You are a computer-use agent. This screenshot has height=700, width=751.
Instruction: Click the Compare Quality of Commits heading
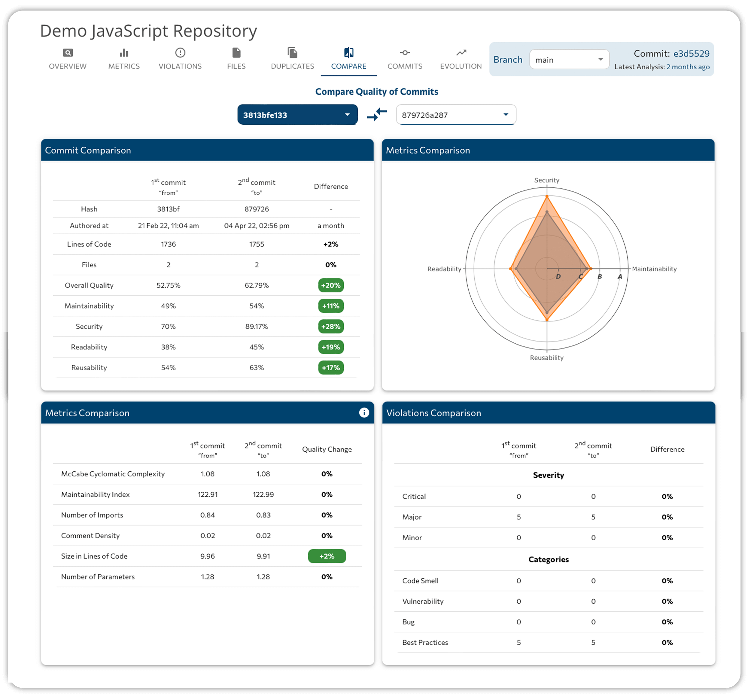click(377, 91)
